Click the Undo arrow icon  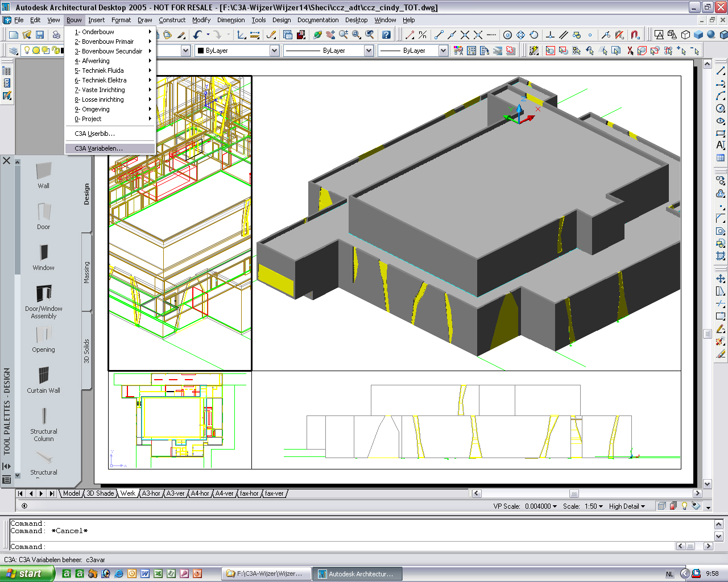[197, 35]
